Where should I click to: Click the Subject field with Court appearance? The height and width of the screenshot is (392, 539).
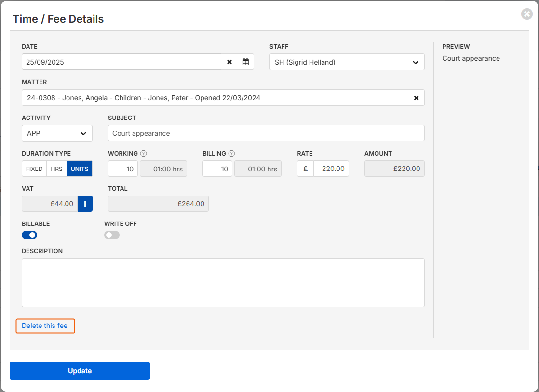click(266, 133)
